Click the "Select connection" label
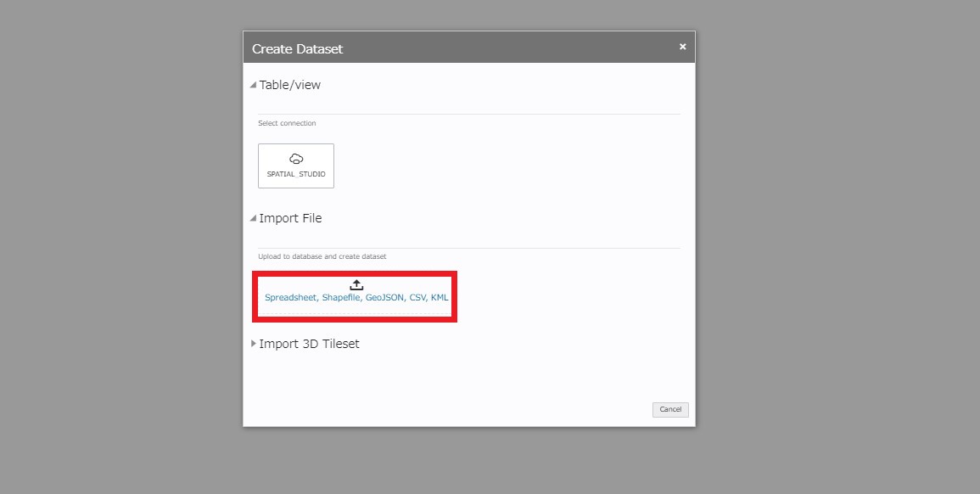 coord(287,123)
